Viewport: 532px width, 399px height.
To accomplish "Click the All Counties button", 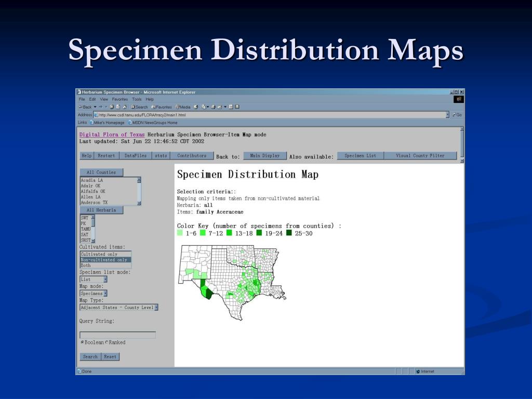I will (x=101, y=172).
